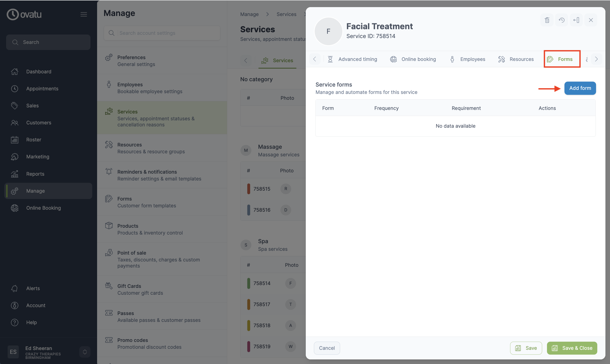The image size is (610, 364).
Task: Switch to the Online booking tab
Action: 419,59
